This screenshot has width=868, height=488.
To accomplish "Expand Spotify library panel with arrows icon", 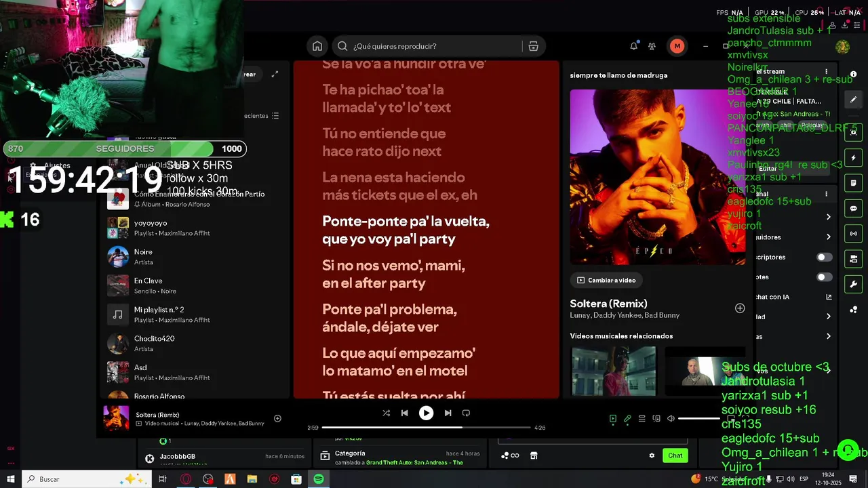I will pos(275,75).
